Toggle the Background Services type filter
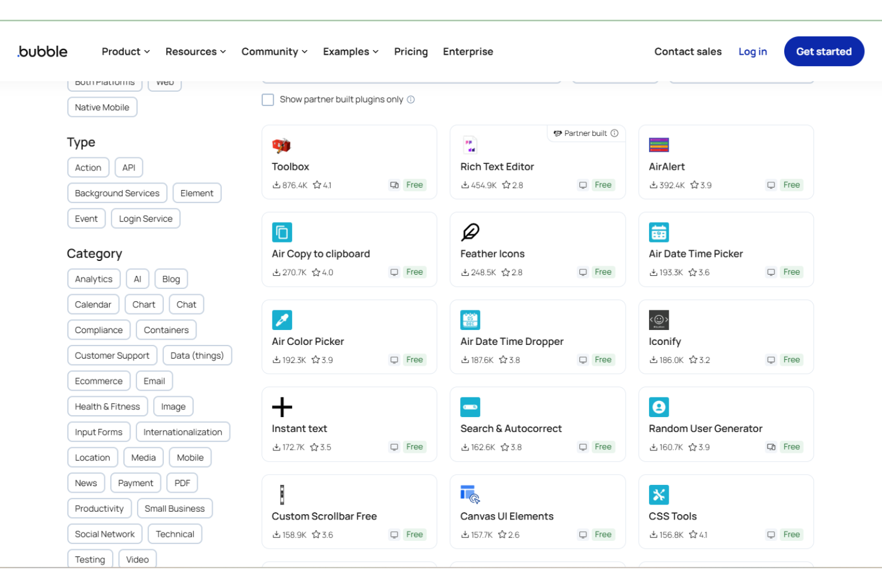Viewport: 882px width, 588px height. (117, 193)
